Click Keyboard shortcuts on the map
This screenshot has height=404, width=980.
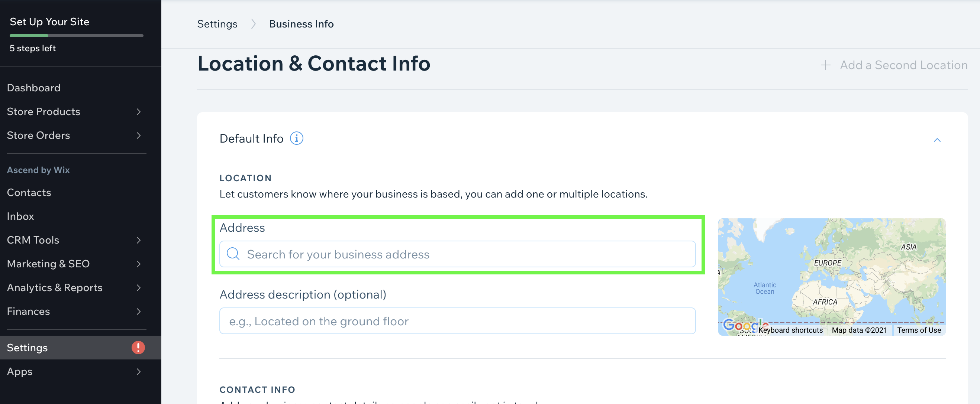(x=790, y=330)
